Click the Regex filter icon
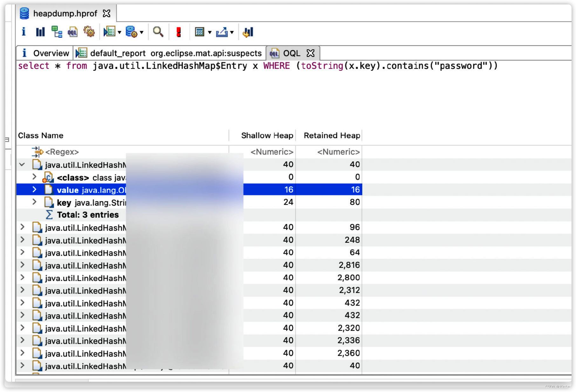The width and height of the screenshot is (576, 392). [x=37, y=152]
